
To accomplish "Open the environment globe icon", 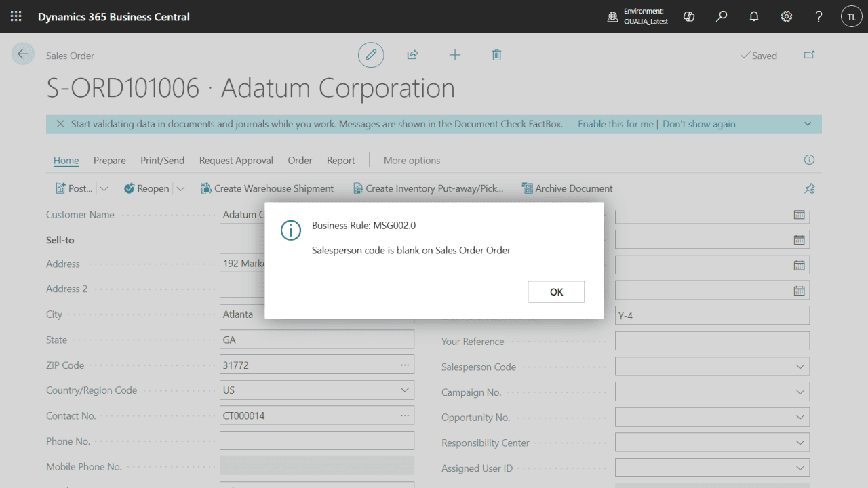I will (x=613, y=17).
